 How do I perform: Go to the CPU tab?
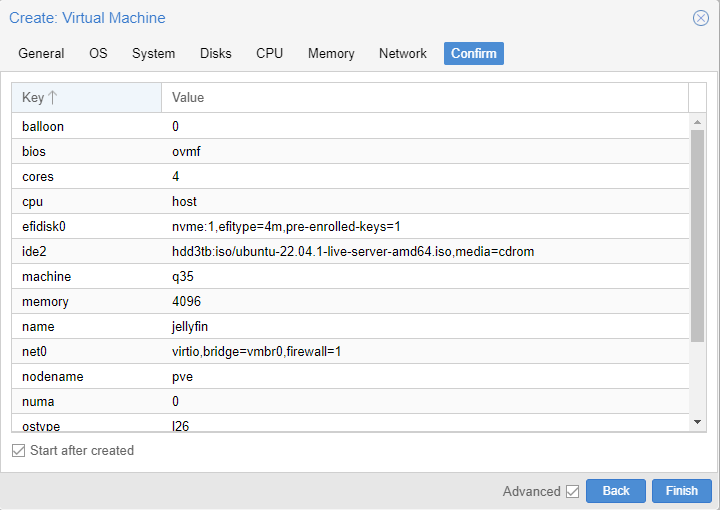point(270,53)
